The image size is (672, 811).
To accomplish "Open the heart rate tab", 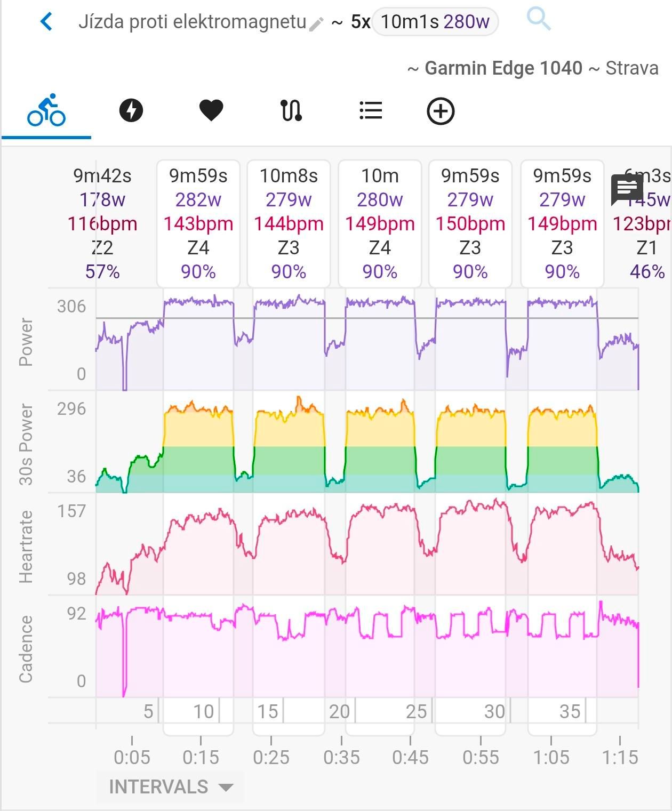I will pos(211,110).
